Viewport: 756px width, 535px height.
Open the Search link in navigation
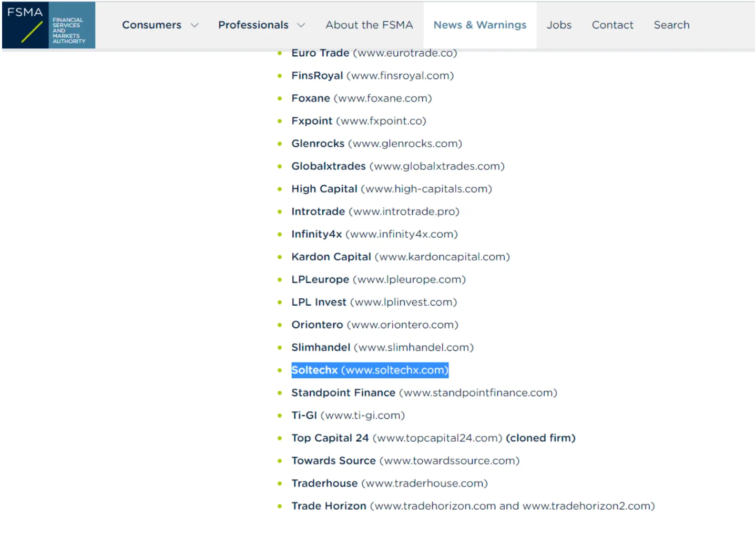[671, 25]
